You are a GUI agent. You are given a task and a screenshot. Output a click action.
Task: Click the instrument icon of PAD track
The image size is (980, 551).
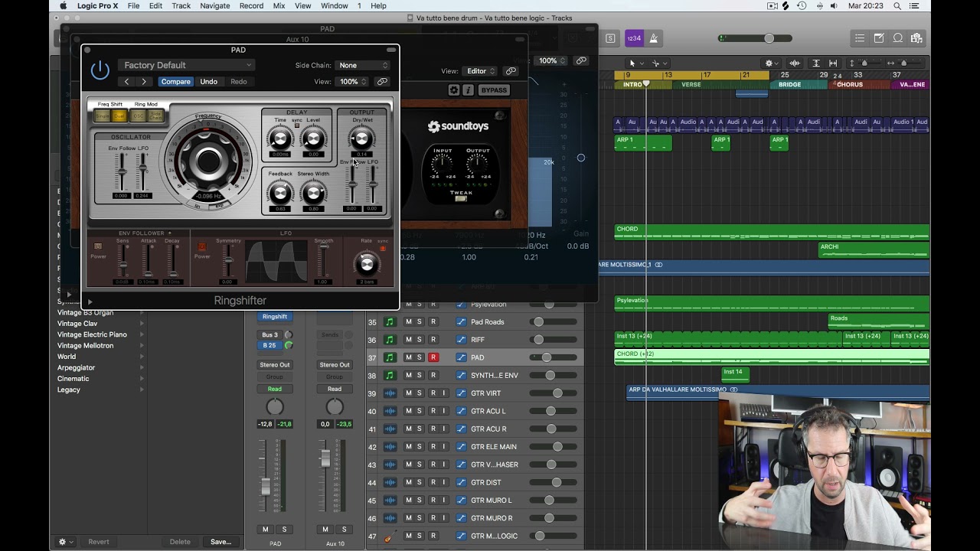pos(390,357)
